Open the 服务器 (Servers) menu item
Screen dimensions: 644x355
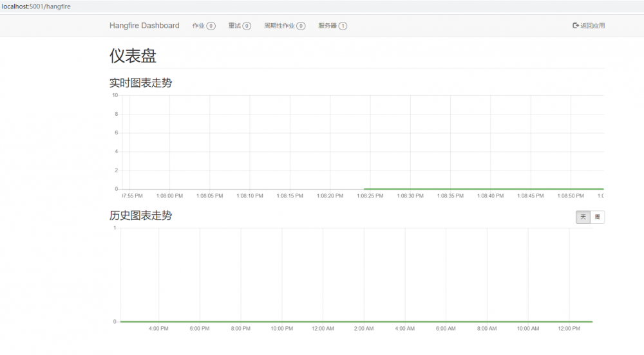[332, 26]
